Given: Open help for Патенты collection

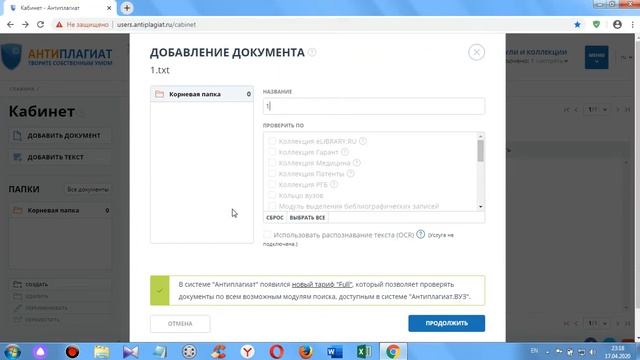Looking at the screenshot, I should [350, 173].
